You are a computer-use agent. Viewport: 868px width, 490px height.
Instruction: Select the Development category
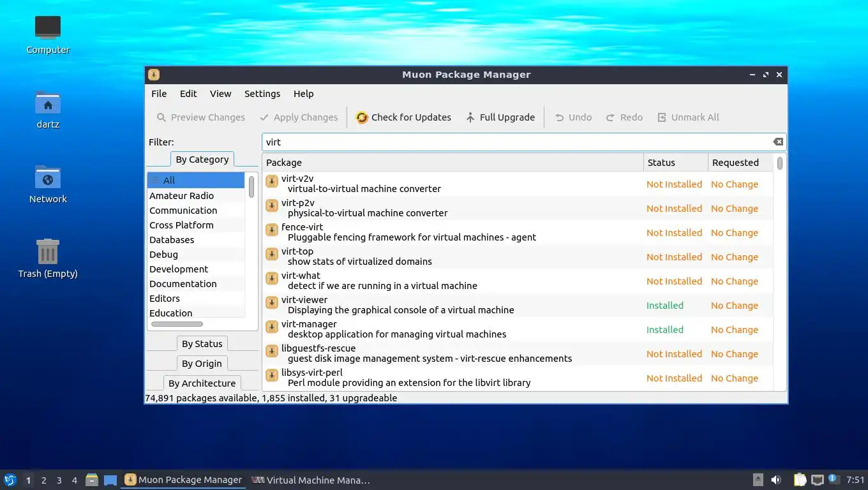pos(196,269)
